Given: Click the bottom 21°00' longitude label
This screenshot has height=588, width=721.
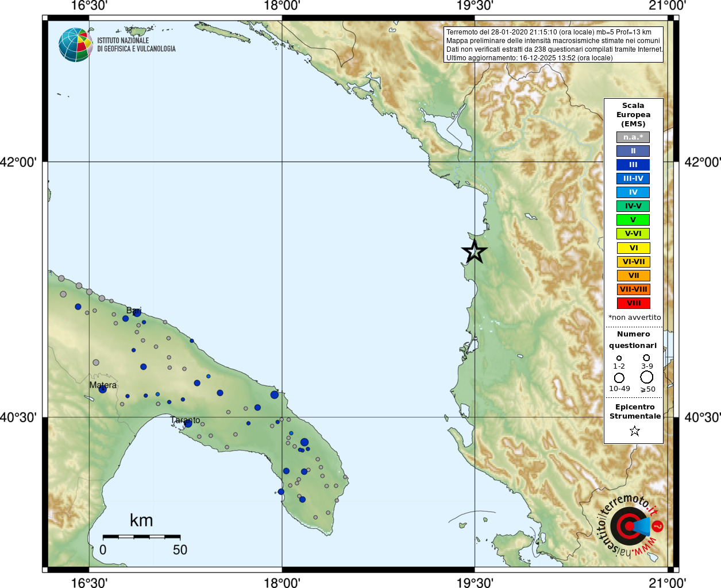Looking at the screenshot, I should click(x=667, y=583).
